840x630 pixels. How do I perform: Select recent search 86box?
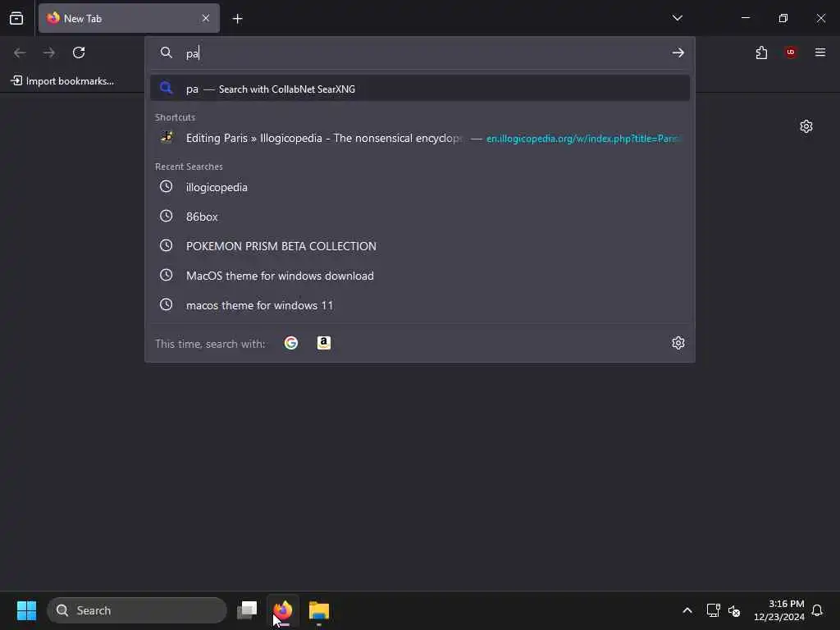420,217
